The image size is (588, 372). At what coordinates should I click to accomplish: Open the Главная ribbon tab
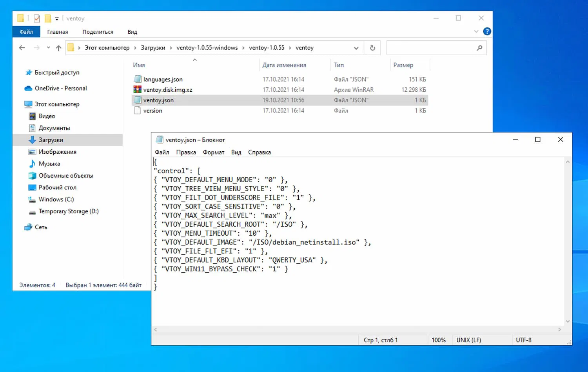pos(58,32)
